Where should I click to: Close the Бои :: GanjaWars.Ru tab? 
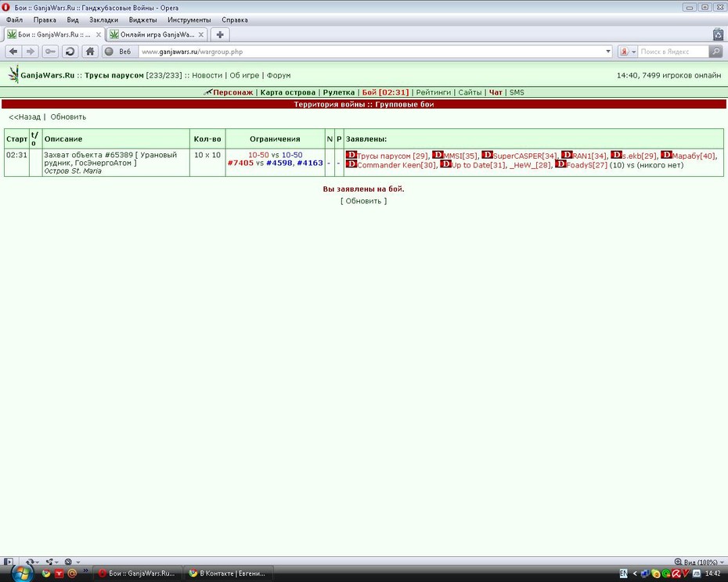click(x=99, y=34)
